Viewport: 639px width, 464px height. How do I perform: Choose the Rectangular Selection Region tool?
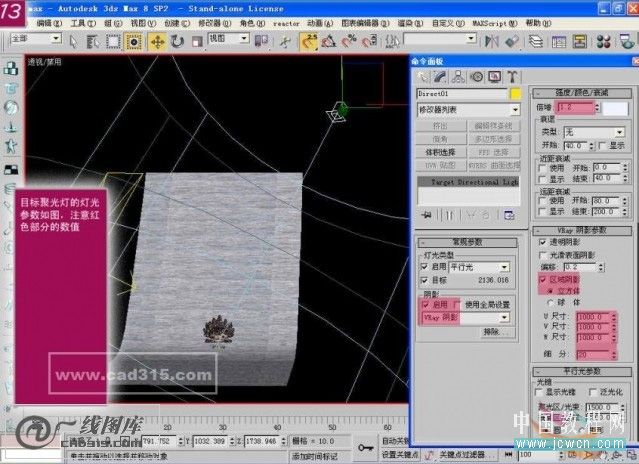coord(113,41)
